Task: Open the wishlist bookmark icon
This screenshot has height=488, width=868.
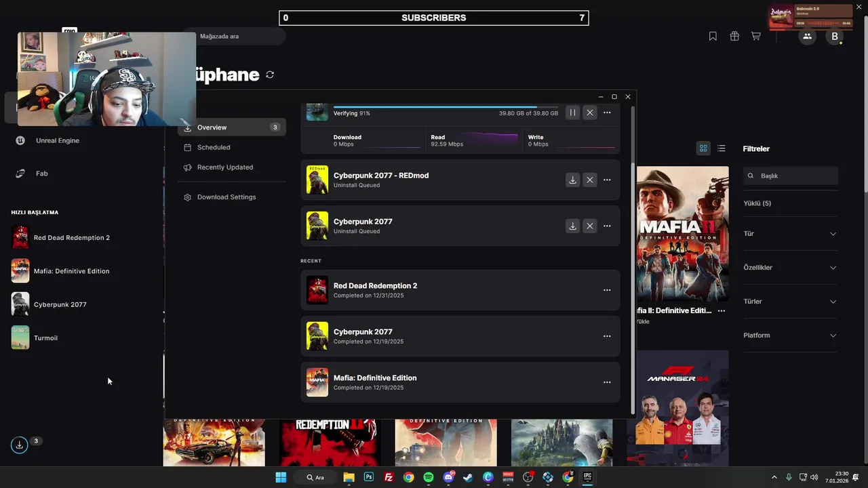Action: click(713, 37)
